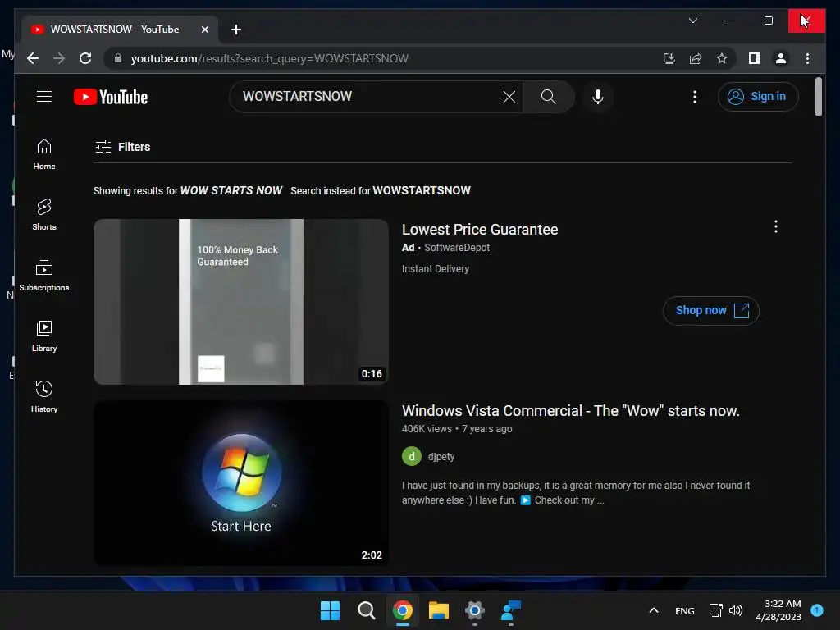
Task: Click the magnifier search button
Action: coord(548,97)
